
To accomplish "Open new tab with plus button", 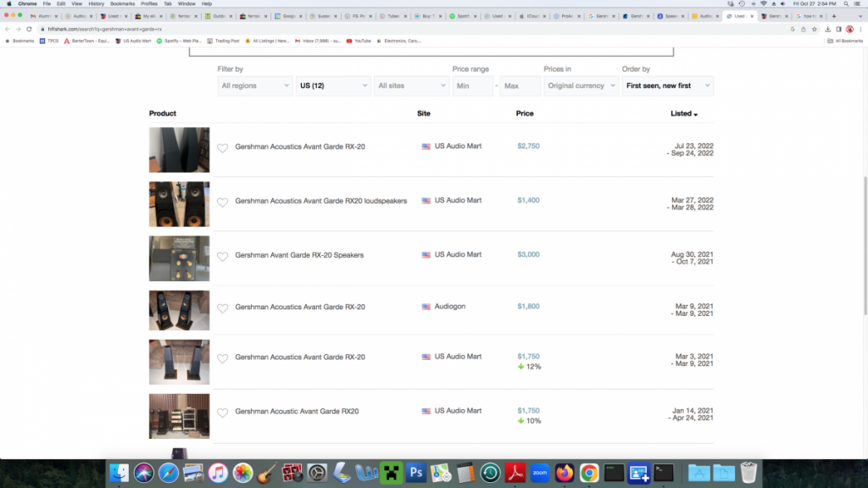I will point(834,16).
